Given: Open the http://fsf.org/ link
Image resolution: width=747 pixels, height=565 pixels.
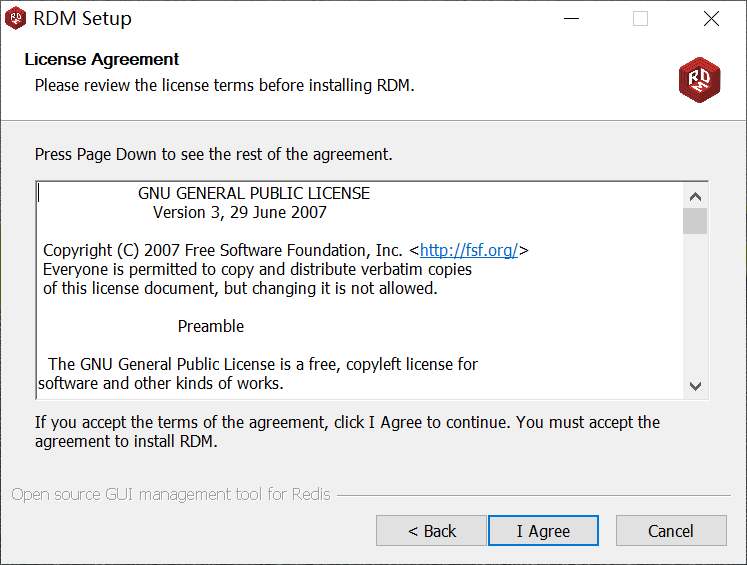Looking at the screenshot, I should point(468,251).
